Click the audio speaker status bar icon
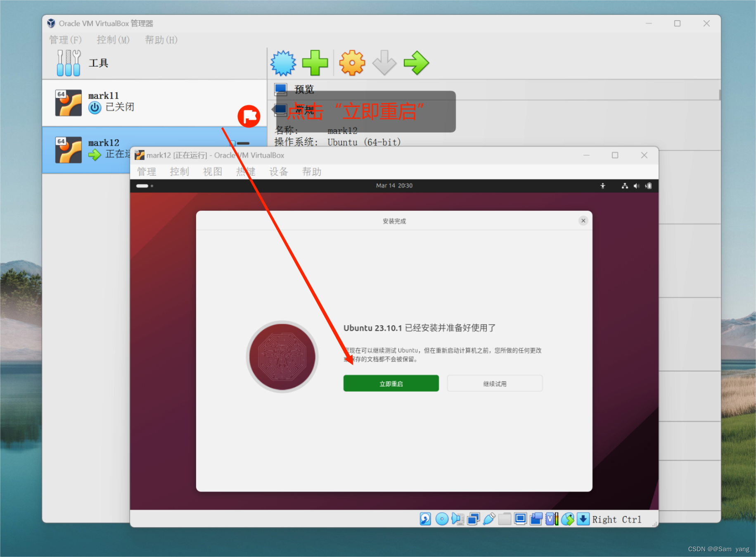756x557 pixels. pos(457,519)
